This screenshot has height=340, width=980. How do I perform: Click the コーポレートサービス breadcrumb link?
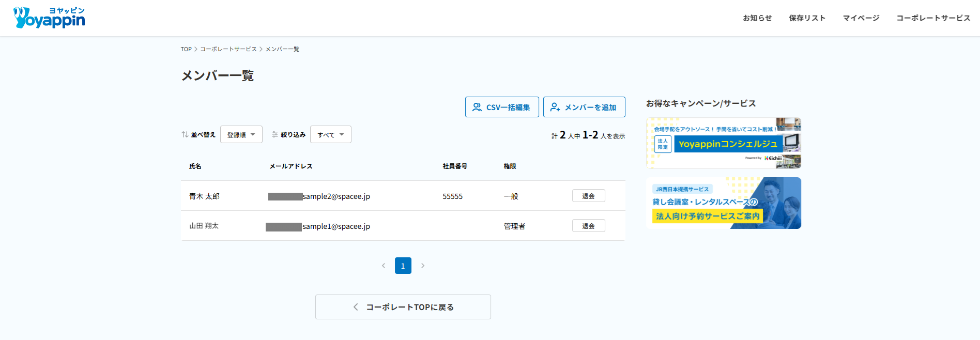(x=228, y=49)
